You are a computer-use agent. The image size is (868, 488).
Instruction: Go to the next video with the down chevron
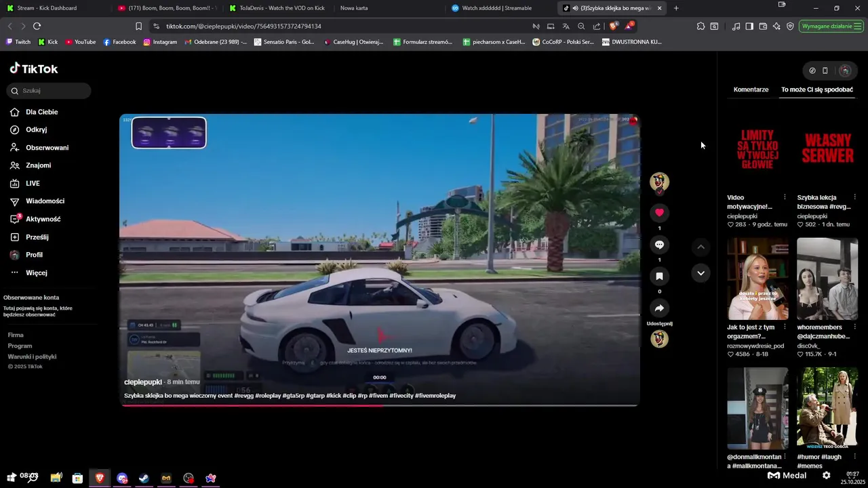coord(701,273)
